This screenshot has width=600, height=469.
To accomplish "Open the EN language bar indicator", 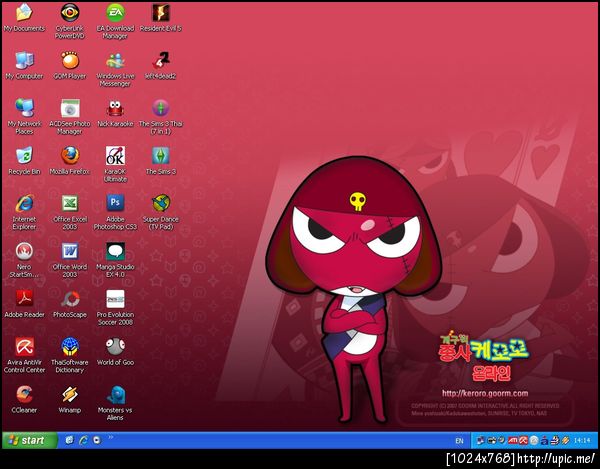I will (460, 441).
